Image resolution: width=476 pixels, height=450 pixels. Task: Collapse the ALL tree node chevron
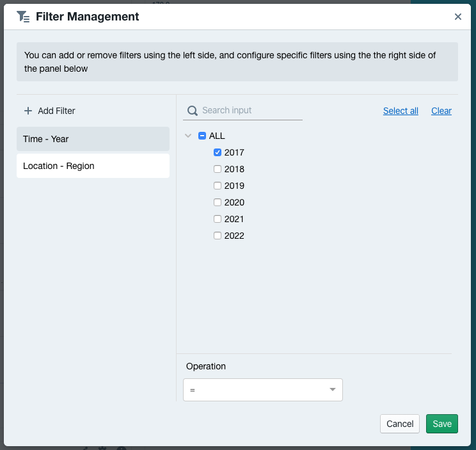[188, 136]
